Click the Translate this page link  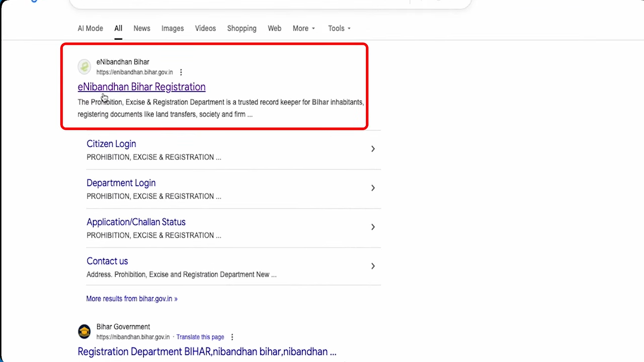point(200,337)
